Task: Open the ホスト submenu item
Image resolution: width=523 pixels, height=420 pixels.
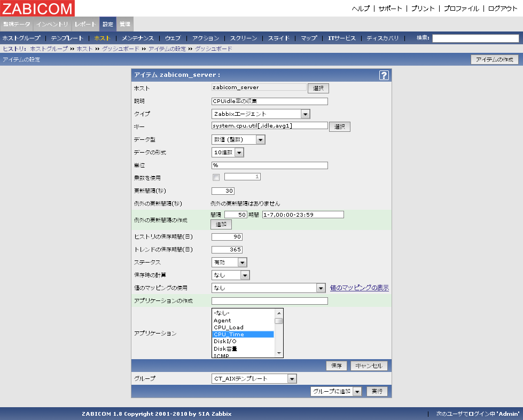Action: tap(102, 38)
